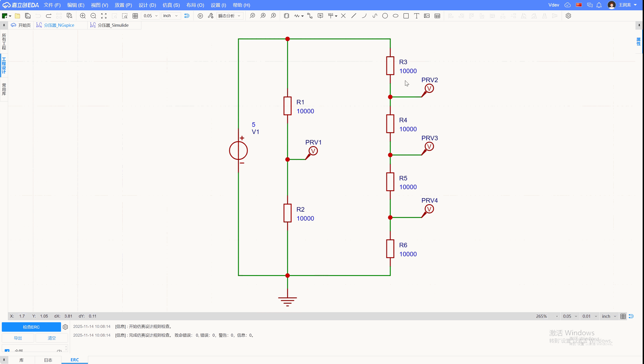The width and height of the screenshot is (644, 364).
Task: Click the zoom in magnifier icon
Action: coord(83,16)
